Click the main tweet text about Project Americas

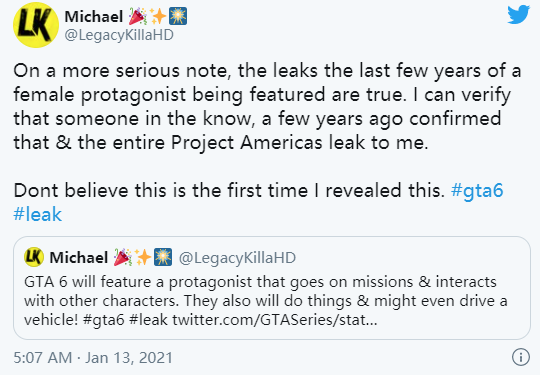(x=267, y=107)
